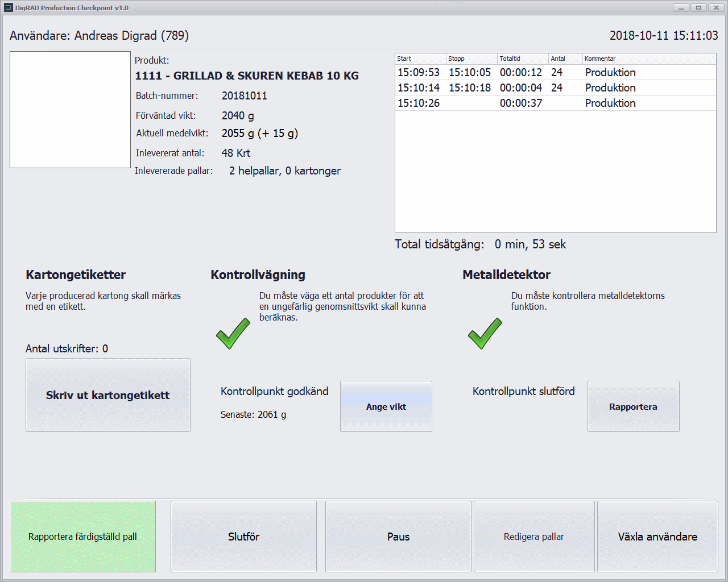Viewport: 728px width, 582px height.
Task: Click the Kontrollvägning heading
Action: [258, 275]
